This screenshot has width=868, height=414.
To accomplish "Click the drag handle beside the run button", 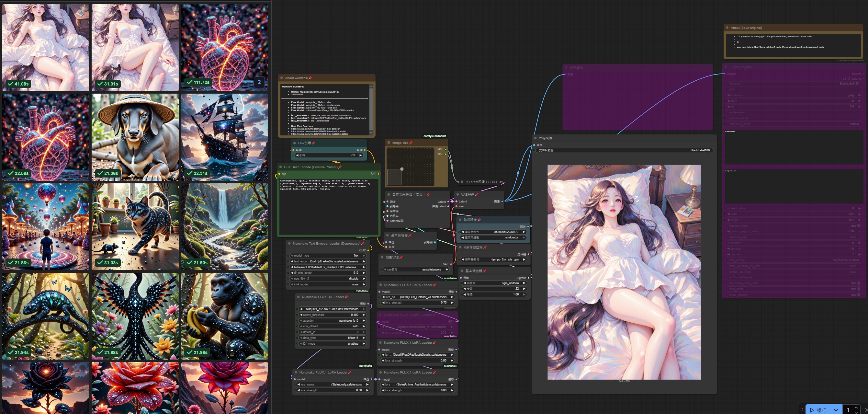I will 802,410.
